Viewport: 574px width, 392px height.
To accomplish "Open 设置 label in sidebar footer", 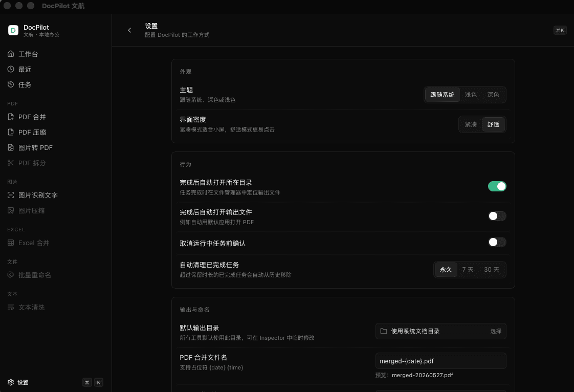I will click(x=23, y=382).
